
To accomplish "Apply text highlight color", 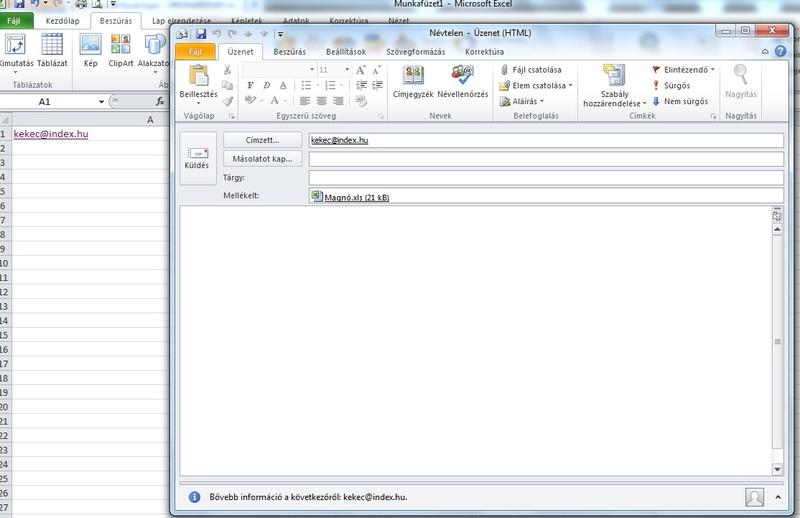I will [250, 101].
